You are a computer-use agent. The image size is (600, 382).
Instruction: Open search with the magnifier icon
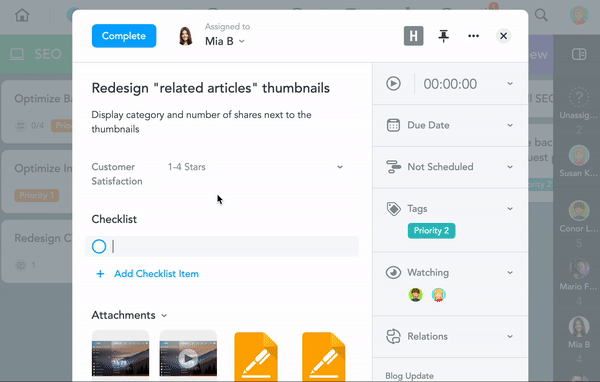541,15
